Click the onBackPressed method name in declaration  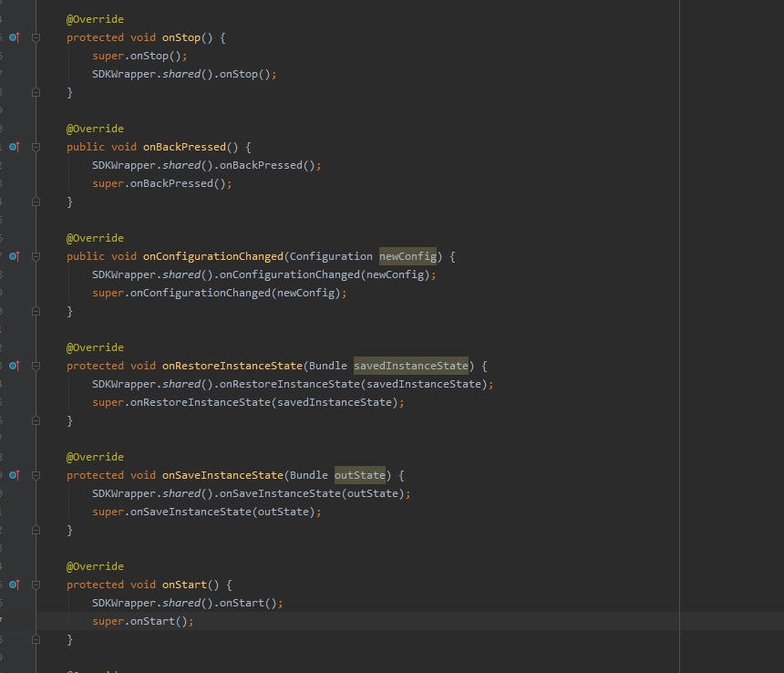(x=184, y=147)
